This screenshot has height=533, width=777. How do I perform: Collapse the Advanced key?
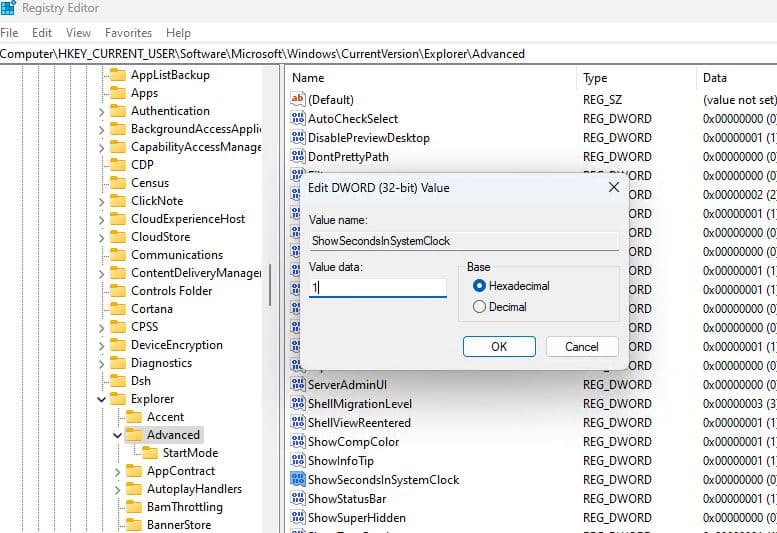(117, 435)
